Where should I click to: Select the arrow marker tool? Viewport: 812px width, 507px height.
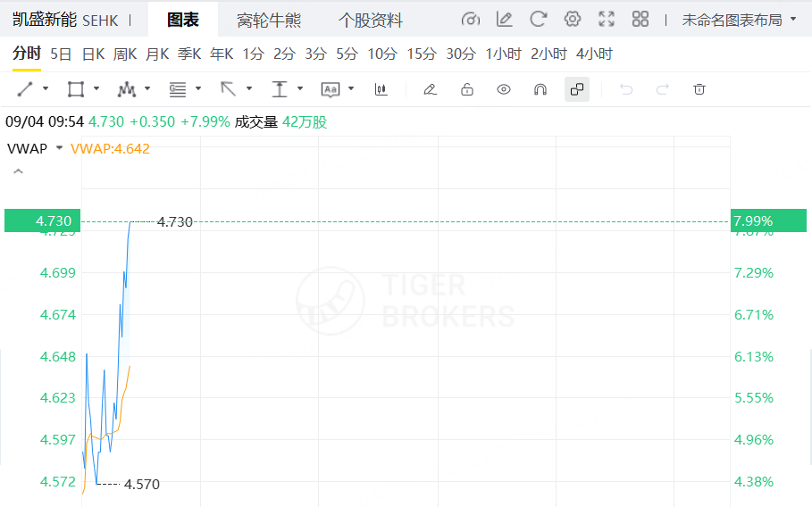229,89
